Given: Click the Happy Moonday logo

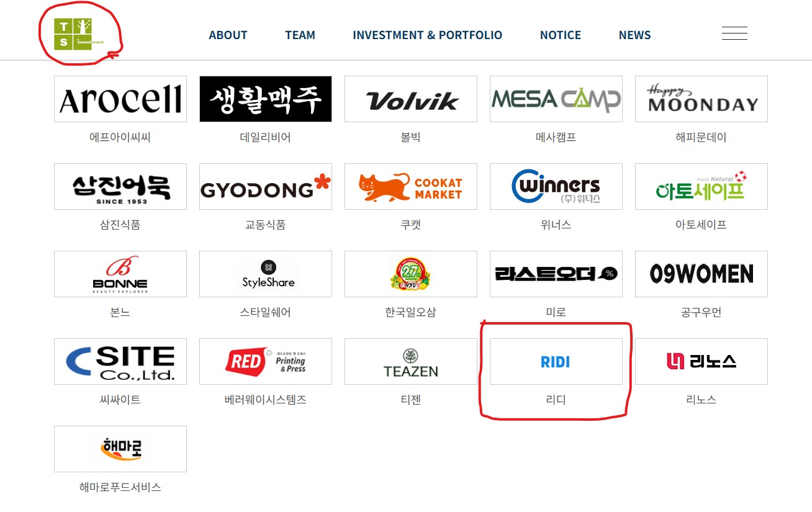Looking at the screenshot, I should coord(701,99).
